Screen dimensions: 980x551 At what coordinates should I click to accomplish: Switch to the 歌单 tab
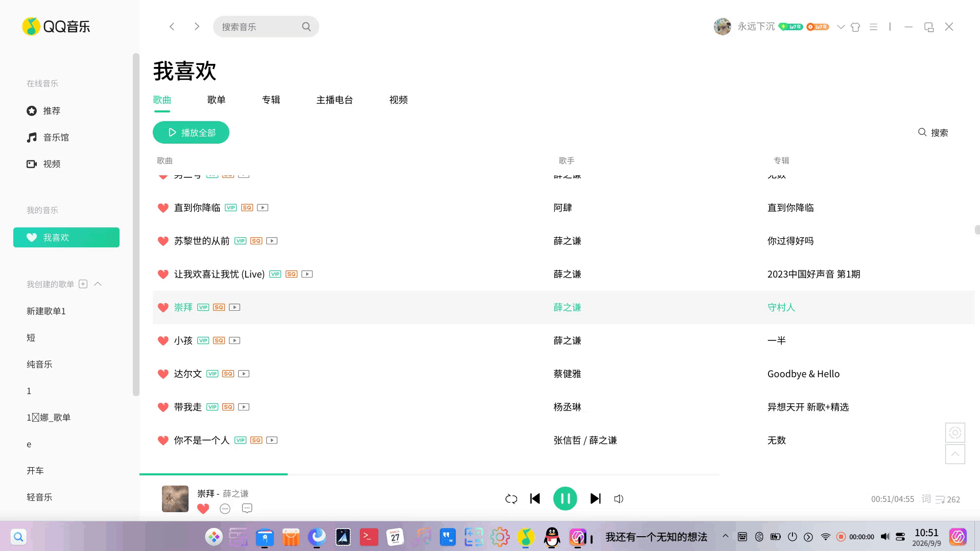coord(216,100)
